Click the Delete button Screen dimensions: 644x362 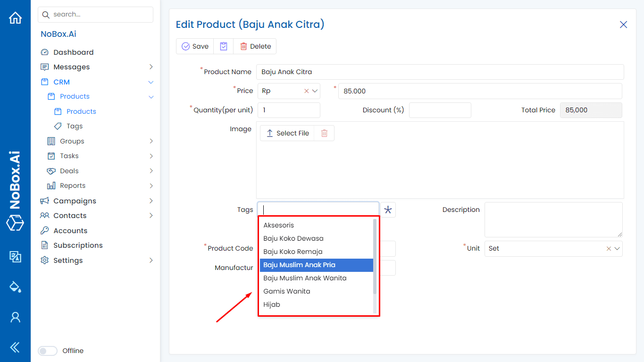point(255,46)
